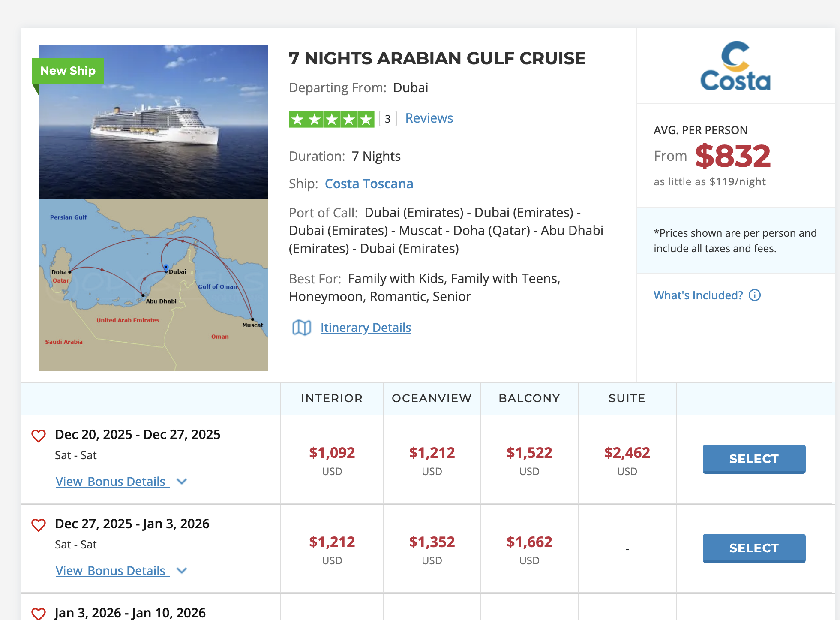The width and height of the screenshot is (840, 620).
Task: Select the Dec 27 - Jan 3 sailing
Action: tap(754, 548)
